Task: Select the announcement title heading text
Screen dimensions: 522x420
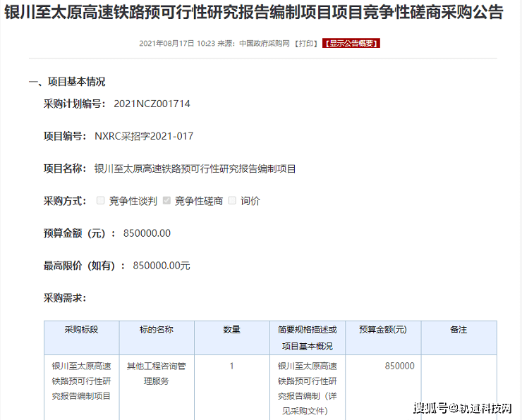Action: [x=254, y=12]
